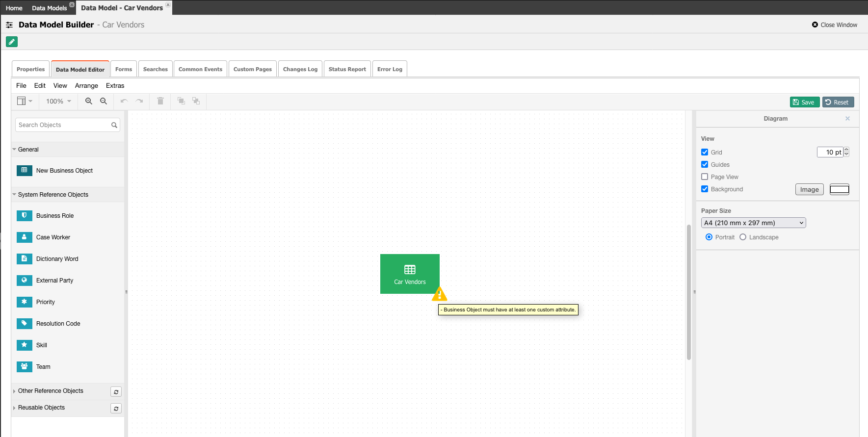Image resolution: width=868 pixels, height=437 pixels.
Task: Click the background color swatch
Action: click(x=840, y=189)
